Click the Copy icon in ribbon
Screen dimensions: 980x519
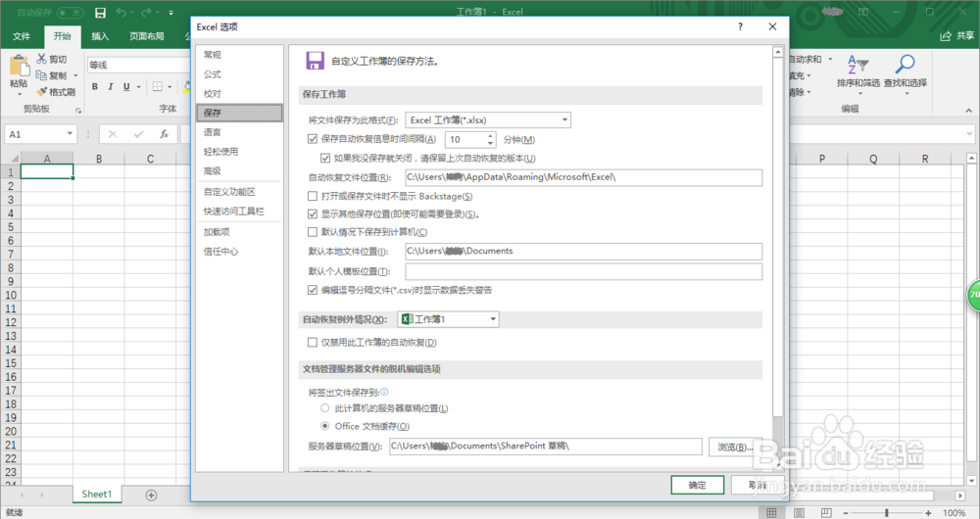(42, 75)
